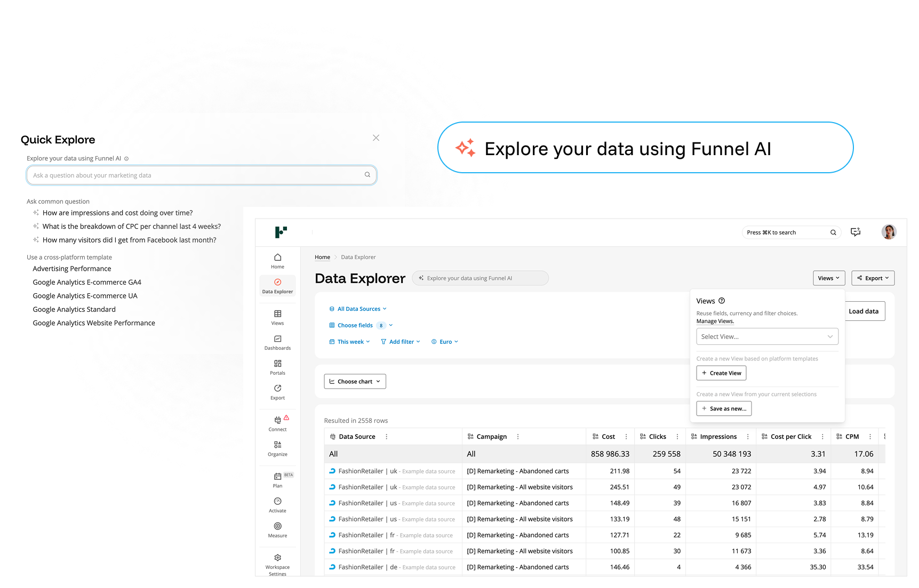Close the Quick Explore panel
This screenshot has width=919, height=588.
click(x=376, y=138)
